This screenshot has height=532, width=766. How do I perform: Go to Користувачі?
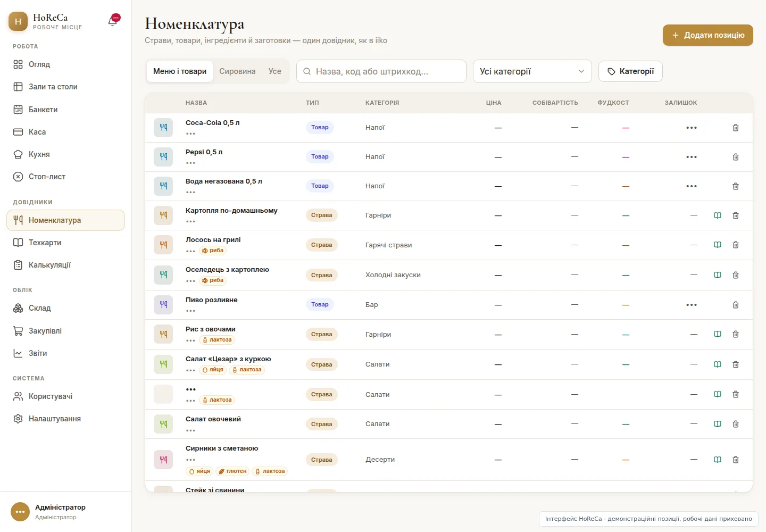tap(65, 396)
